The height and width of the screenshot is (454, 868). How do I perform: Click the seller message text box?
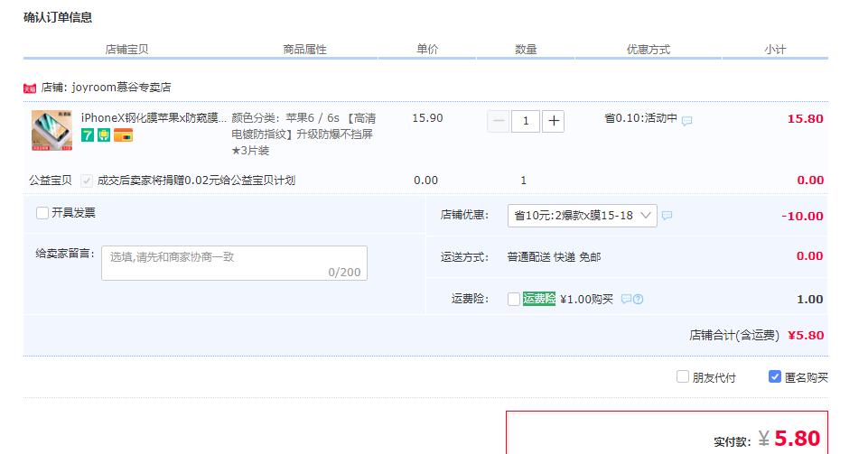[234, 264]
